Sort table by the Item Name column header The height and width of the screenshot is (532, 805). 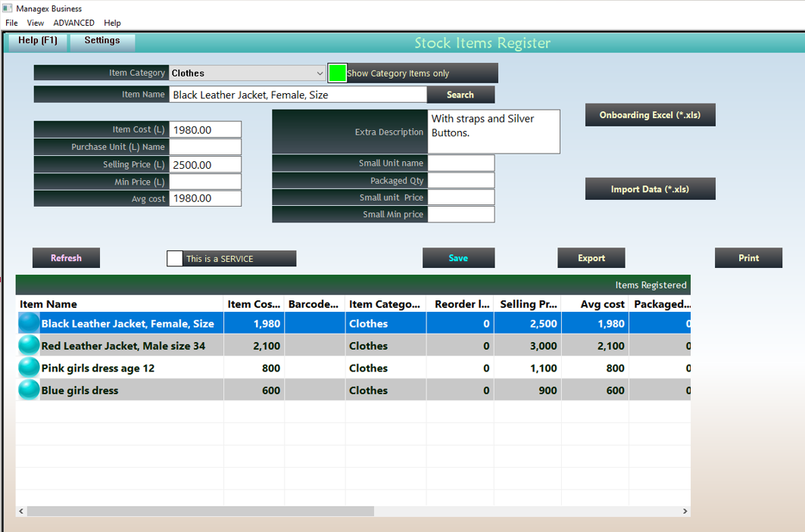click(x=48, y=304)
